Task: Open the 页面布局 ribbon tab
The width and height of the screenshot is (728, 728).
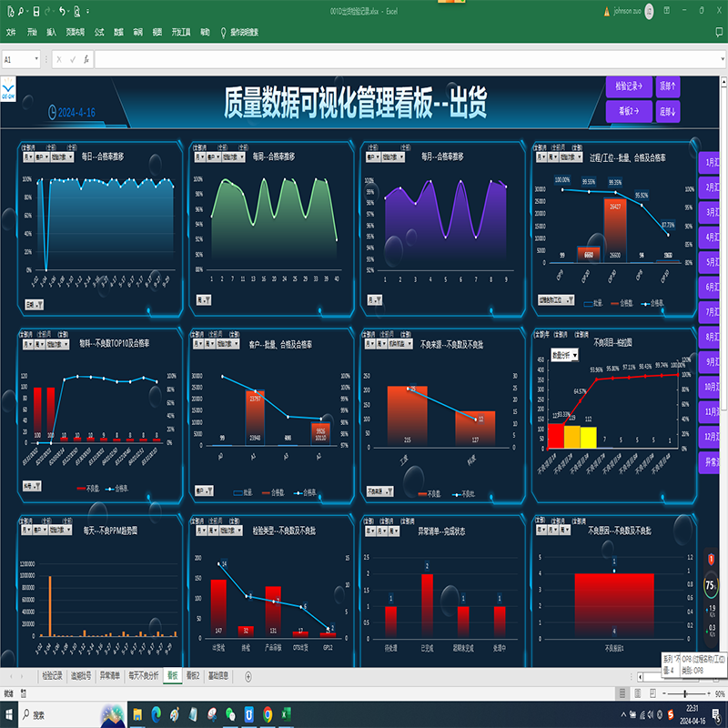Action: [76, 32]
